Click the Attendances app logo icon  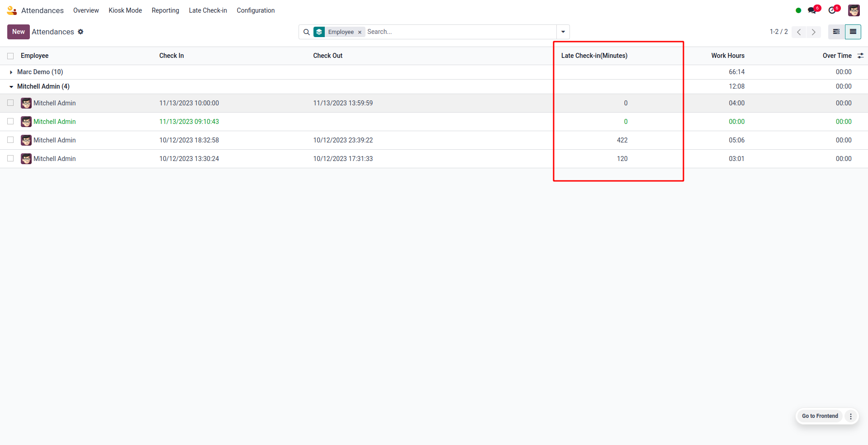(12, 10)
